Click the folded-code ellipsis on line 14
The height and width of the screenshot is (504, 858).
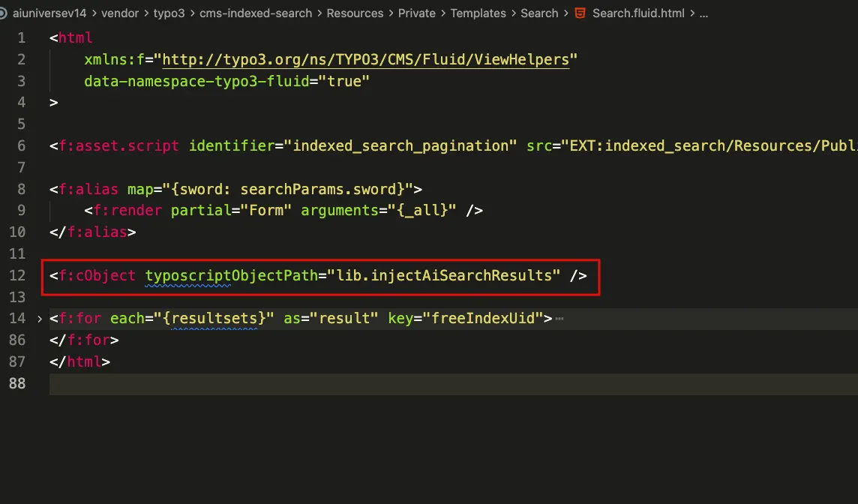[559, 319]
